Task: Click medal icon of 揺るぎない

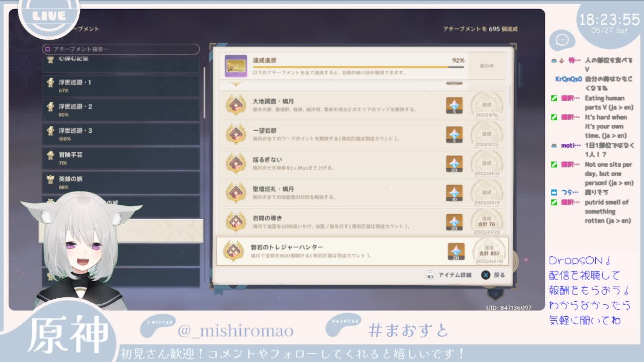Action: coord(236,163)
